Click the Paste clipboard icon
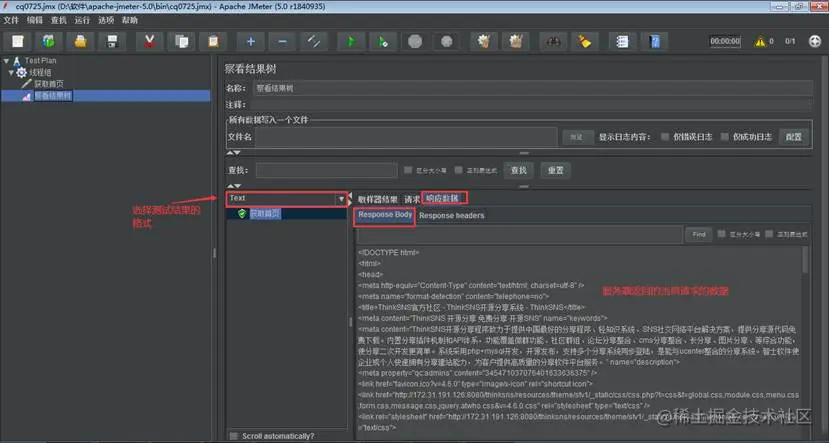 [213, 41]
